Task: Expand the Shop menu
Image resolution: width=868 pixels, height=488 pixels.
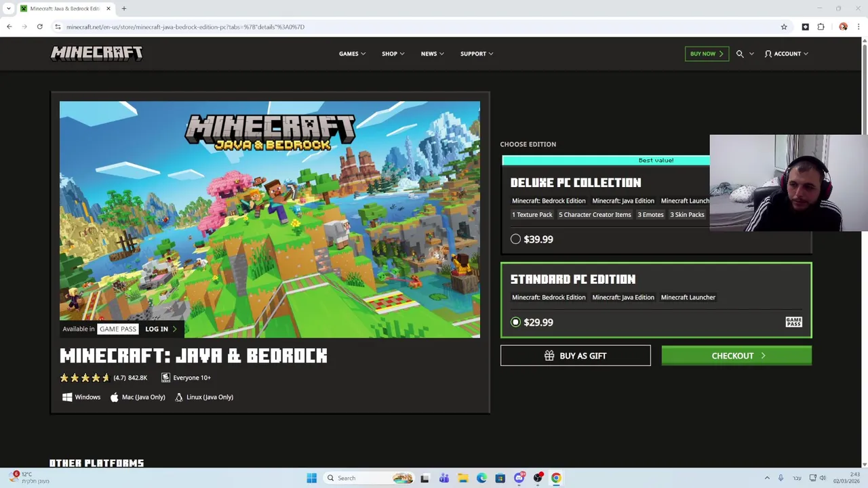Action: [x=393, y=54]
